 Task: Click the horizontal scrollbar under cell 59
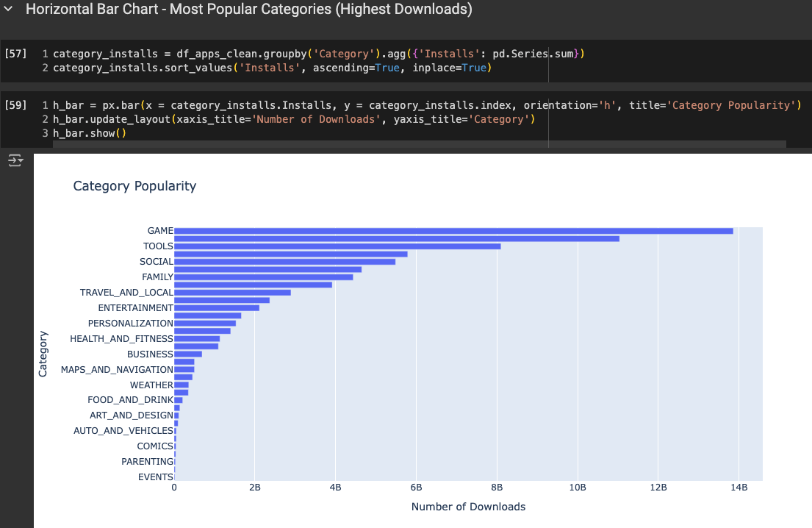click(x=419, y=144)
